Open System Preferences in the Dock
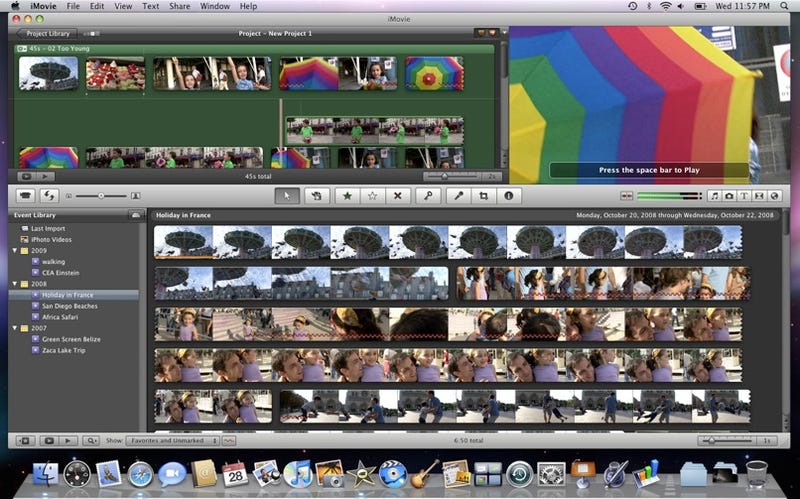Viewport: 800px width, 499px height. (551, 474)
